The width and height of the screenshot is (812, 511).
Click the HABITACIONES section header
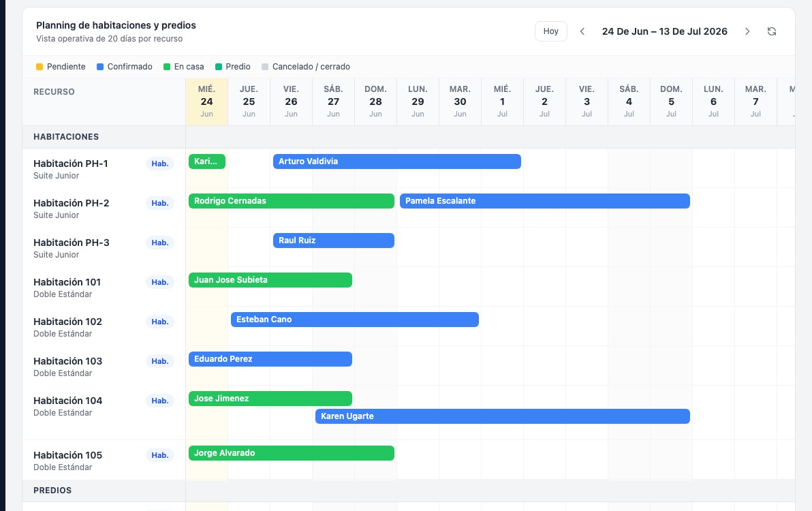click(66, 137)
